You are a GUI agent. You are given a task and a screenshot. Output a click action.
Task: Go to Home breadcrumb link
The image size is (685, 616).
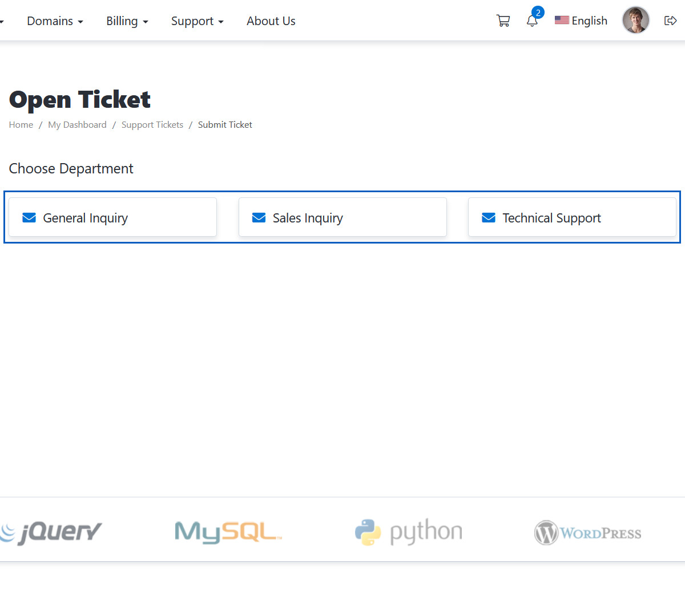[x=21, y=125]
